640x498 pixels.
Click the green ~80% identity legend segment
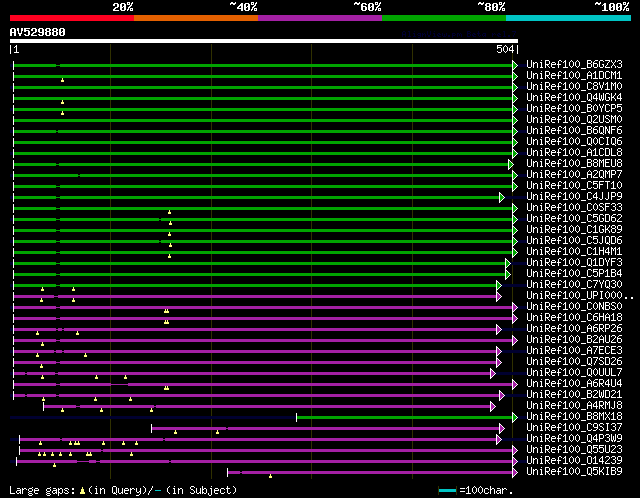443,18
